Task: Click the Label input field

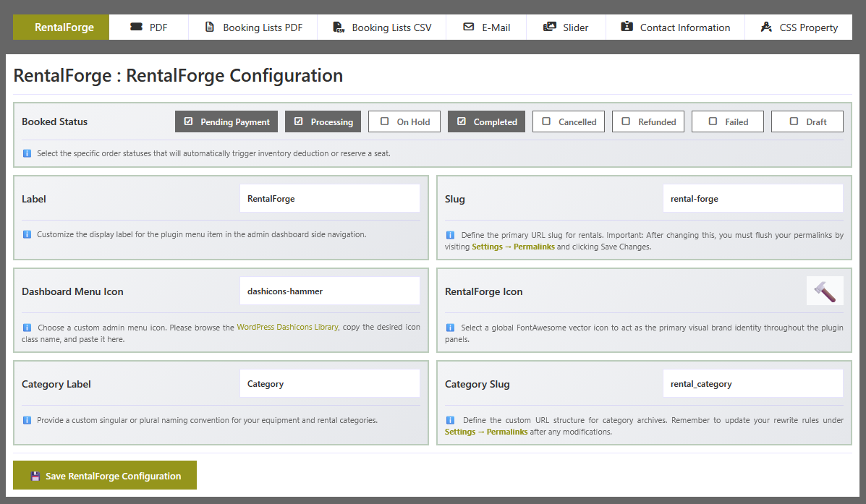Action: click(x=330, y=198)
